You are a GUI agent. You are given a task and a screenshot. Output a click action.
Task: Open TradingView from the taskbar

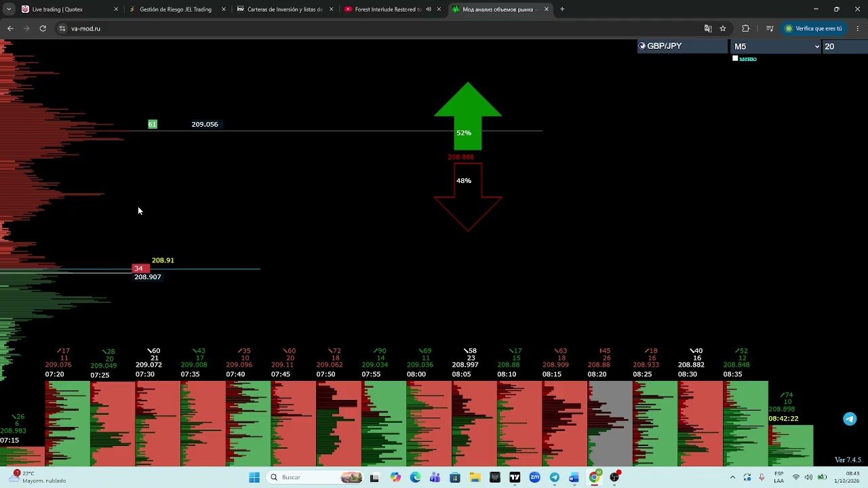(515, 477)
